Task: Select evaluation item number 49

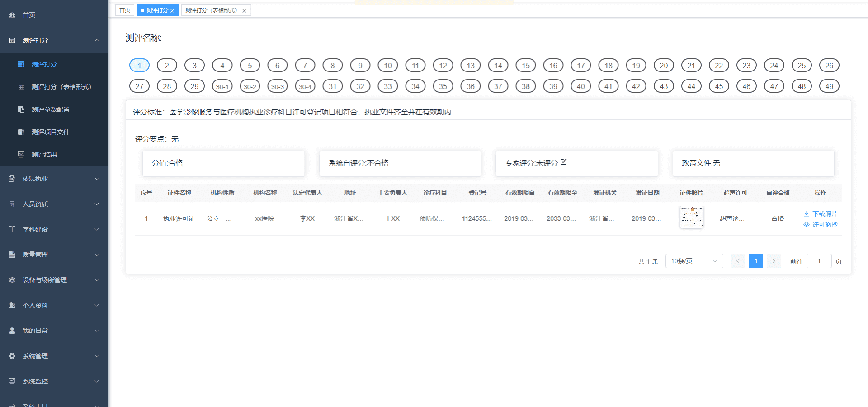Action: tap(829, 86)
